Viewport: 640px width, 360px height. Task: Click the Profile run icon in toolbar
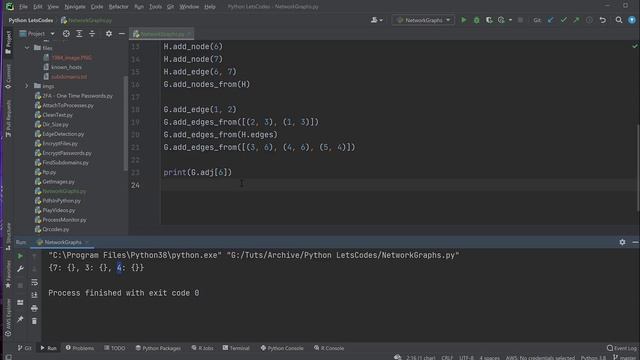click(x=501, y=20)
